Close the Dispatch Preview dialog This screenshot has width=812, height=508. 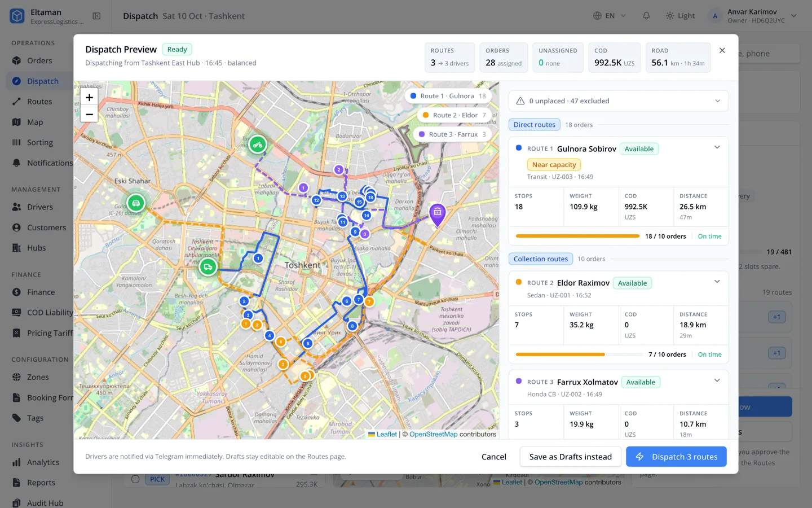(x=722, y=50)
